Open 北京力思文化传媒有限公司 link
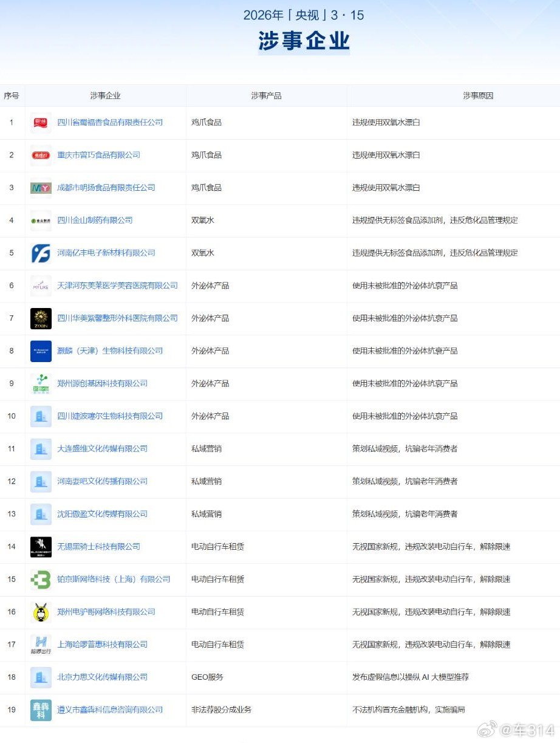Screen dimensions: 560x743 [102, 677]
